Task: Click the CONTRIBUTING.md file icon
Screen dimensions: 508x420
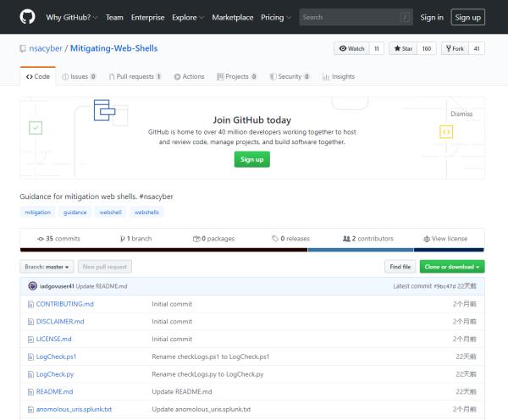Action: pyautogui.click(x=30, y=304)
